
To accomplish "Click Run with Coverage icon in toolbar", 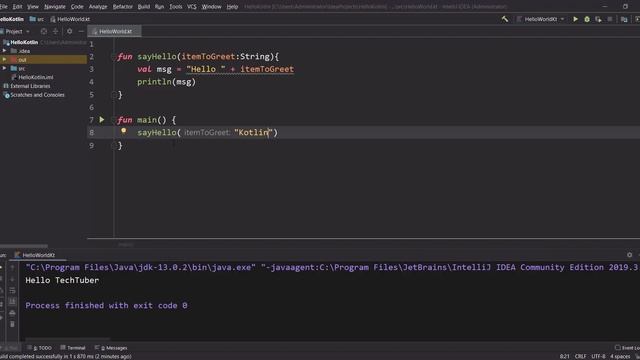I will tap(598, 19).
